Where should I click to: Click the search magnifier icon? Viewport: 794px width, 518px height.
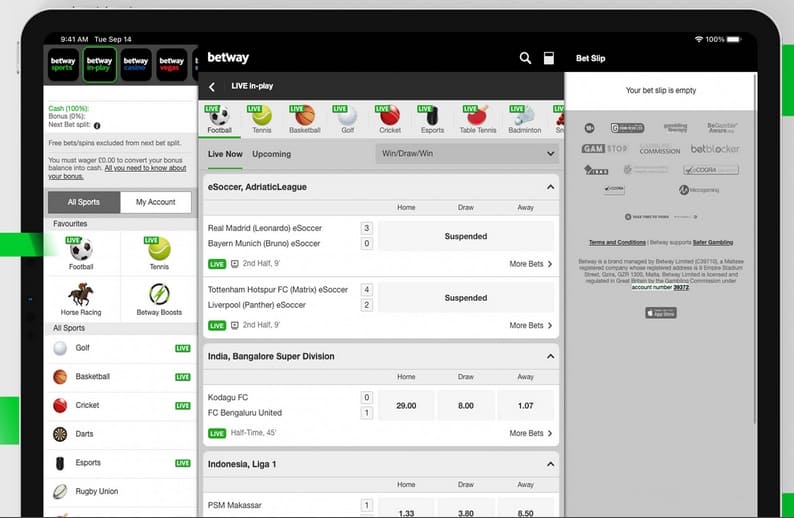click(x=525, y=58)
